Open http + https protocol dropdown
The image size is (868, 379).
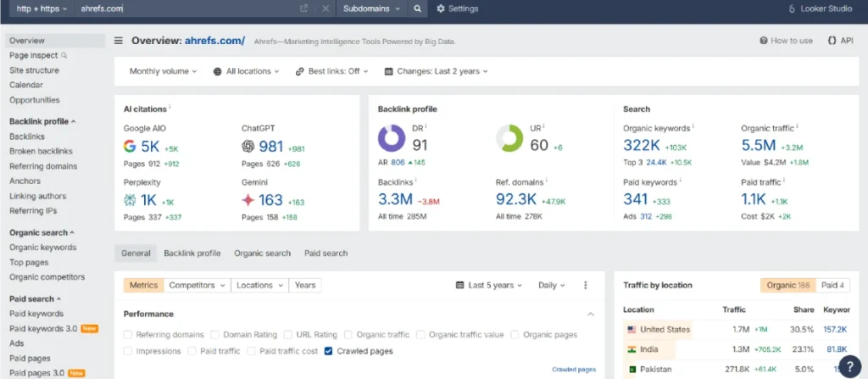[42, 8]
